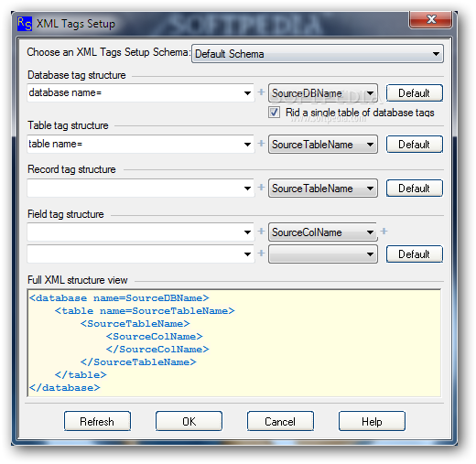Open SourceTableName dropdown in Record tag structure
476x464 pixels.
pyautogui.click(x=323, y=189)
